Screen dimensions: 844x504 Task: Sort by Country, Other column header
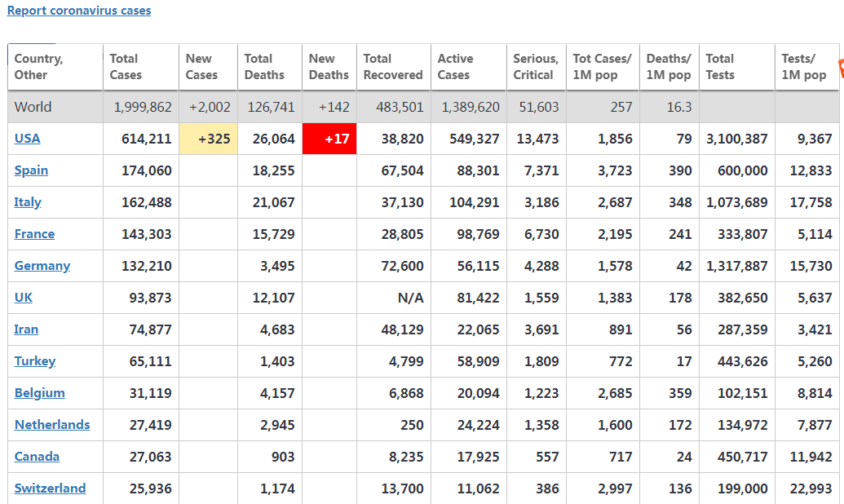[55, 67]
